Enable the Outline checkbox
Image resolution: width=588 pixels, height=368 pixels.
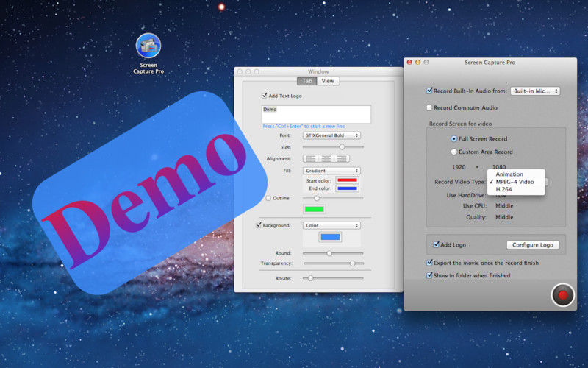pos(268,198)
